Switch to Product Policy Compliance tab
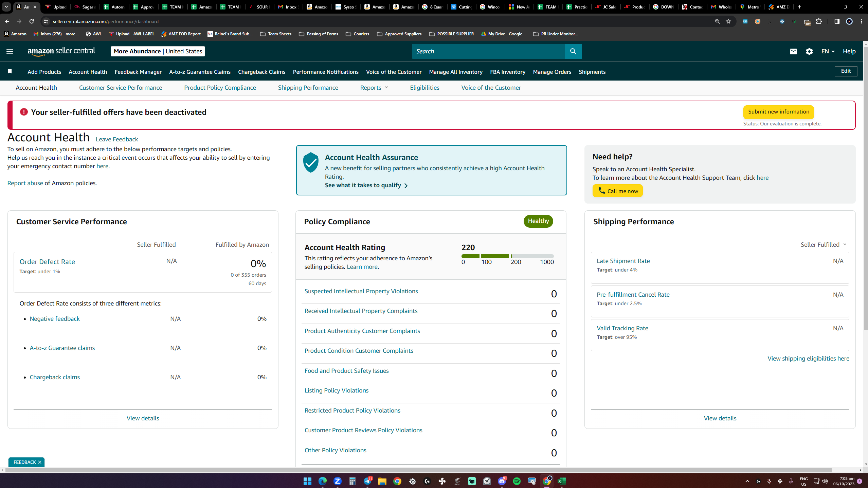The width and height of the screenshot is (868, 488). coord(220,88)
